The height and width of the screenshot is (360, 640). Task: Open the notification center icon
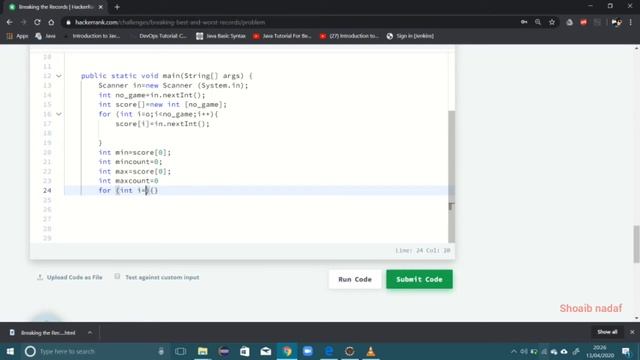pos(627,351)
